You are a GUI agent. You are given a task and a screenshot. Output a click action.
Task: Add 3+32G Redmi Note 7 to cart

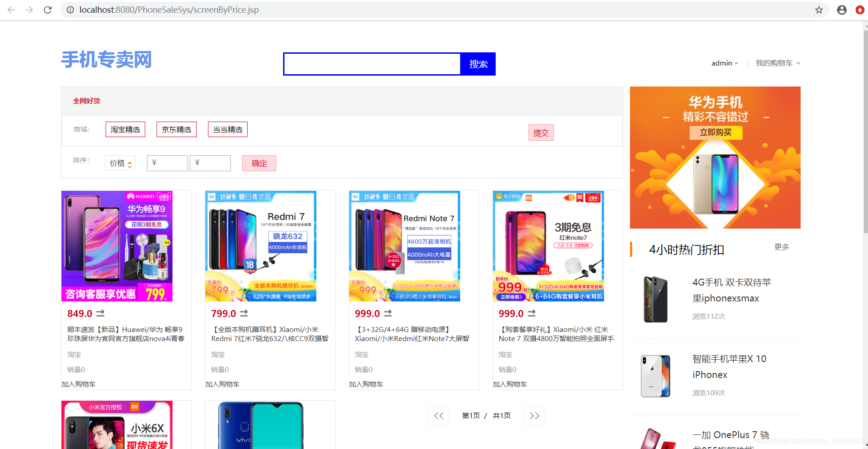pos(366,384)
